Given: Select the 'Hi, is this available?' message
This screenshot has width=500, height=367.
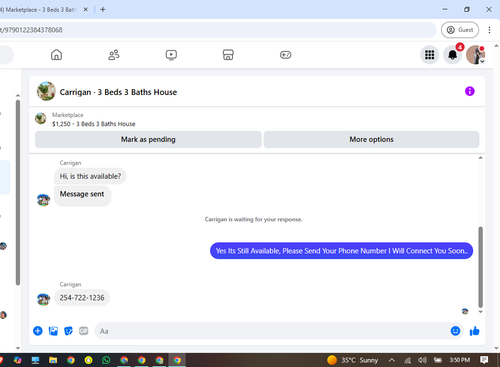Looking at the screenshot, I should [90, 176].
